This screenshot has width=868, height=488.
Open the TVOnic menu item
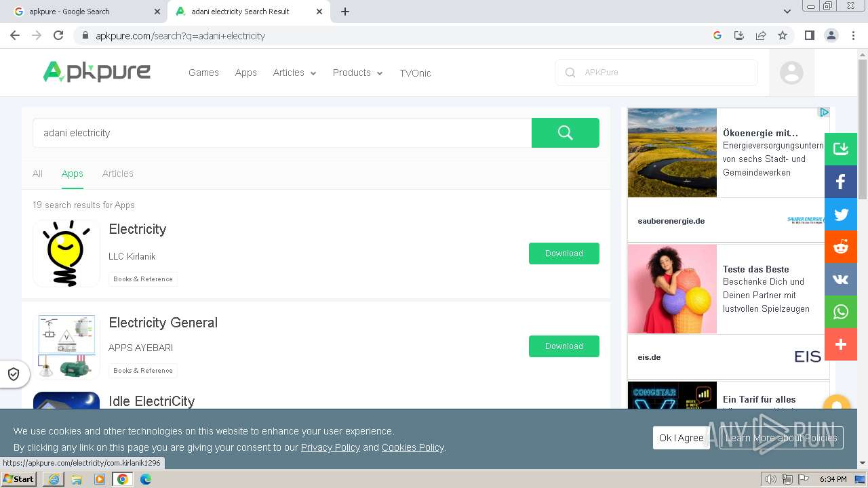click(415, 73)
